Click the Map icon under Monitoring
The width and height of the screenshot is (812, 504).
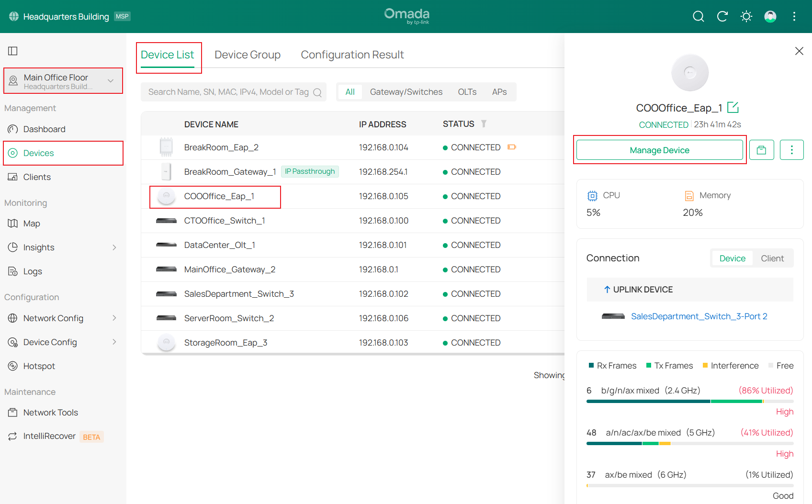13,223
